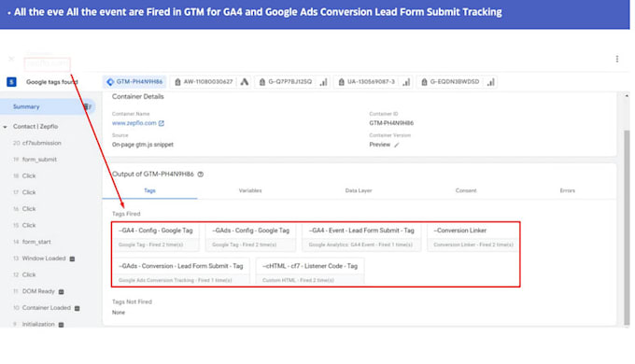
Task: Click the Google Ads icon beside AW-11080030627
Action: (x=245, y=82)
